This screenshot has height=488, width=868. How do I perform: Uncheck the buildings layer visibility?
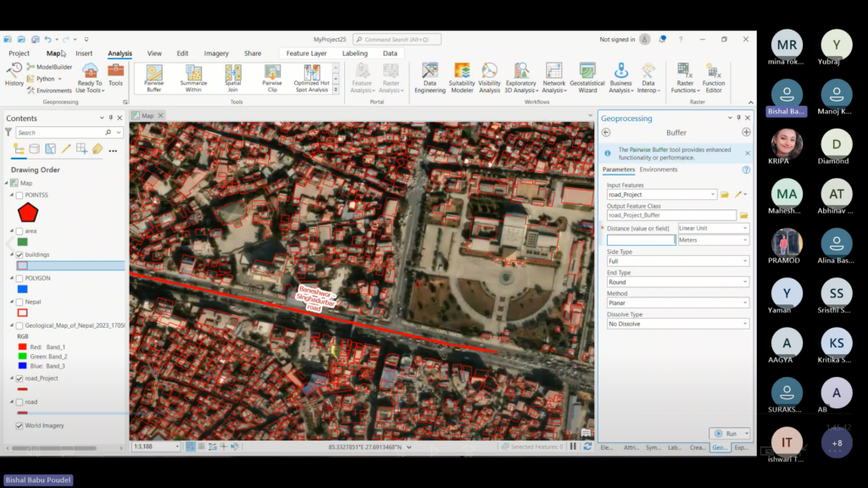pos(19,254)
